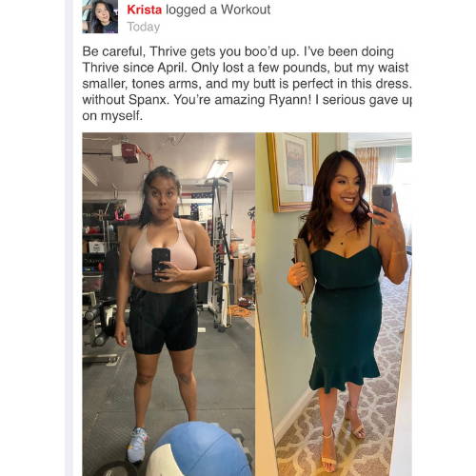Click the American flag in the gym background
The width and height of the screenshot is (476, 476).
click(x=198, y=203)
